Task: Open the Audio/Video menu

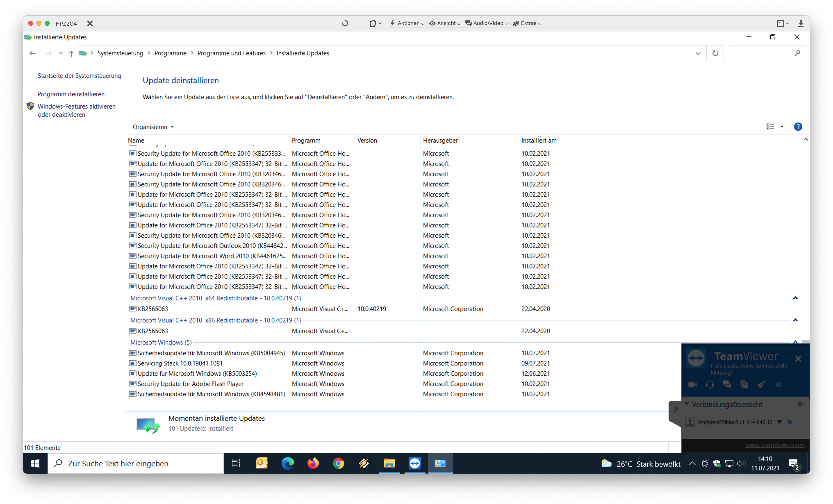Action: coord(486,23)
